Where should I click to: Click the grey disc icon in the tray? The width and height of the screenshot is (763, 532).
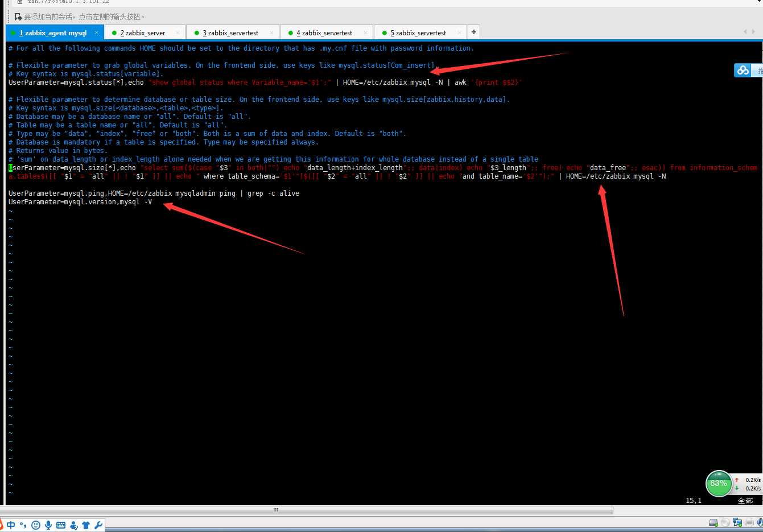(725, 522)
